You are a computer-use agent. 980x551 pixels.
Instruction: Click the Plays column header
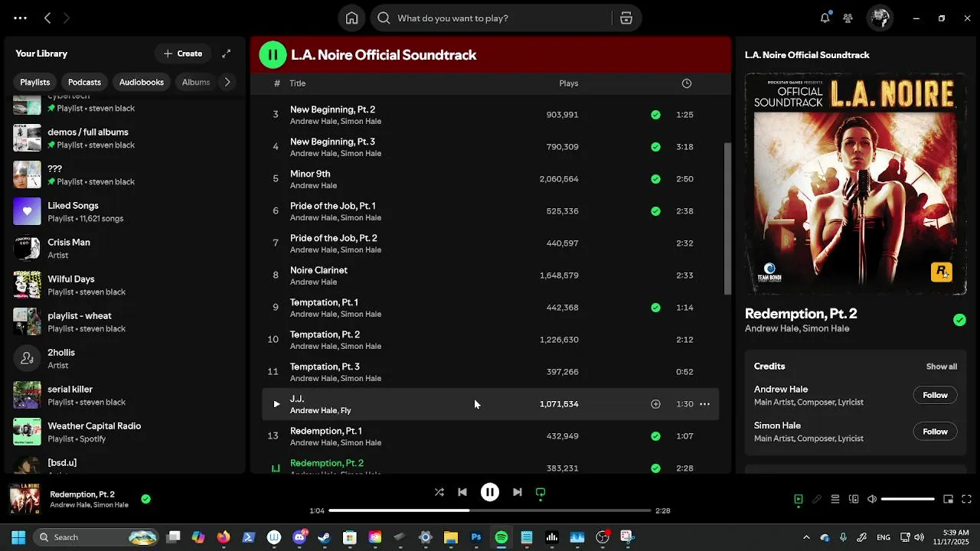568,83
